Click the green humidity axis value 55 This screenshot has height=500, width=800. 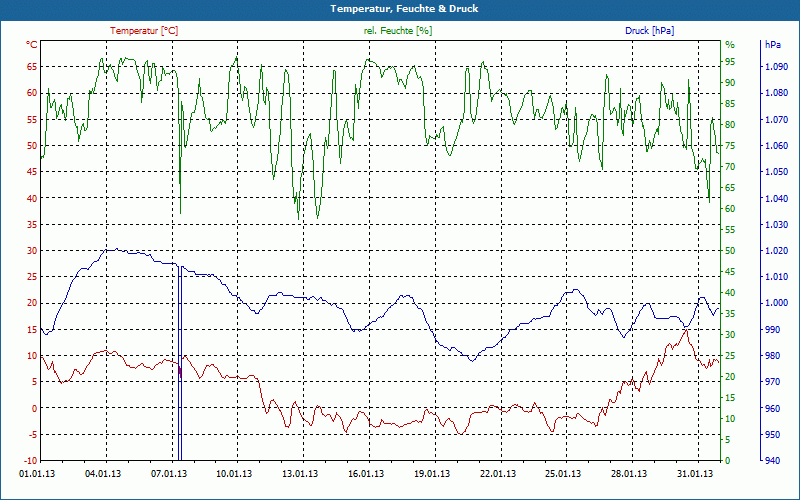tap(731, 230)
